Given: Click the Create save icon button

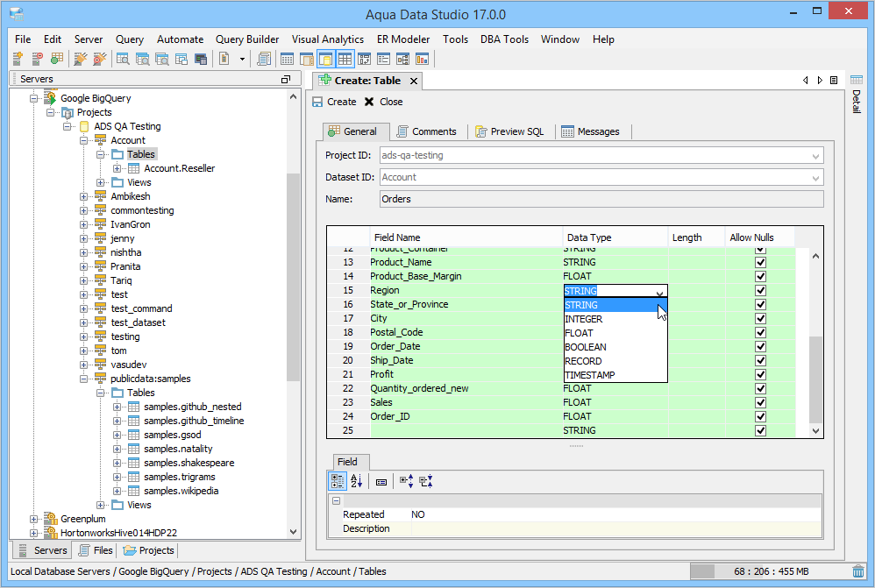Looking at the screenshot, I should click(334, 102).
